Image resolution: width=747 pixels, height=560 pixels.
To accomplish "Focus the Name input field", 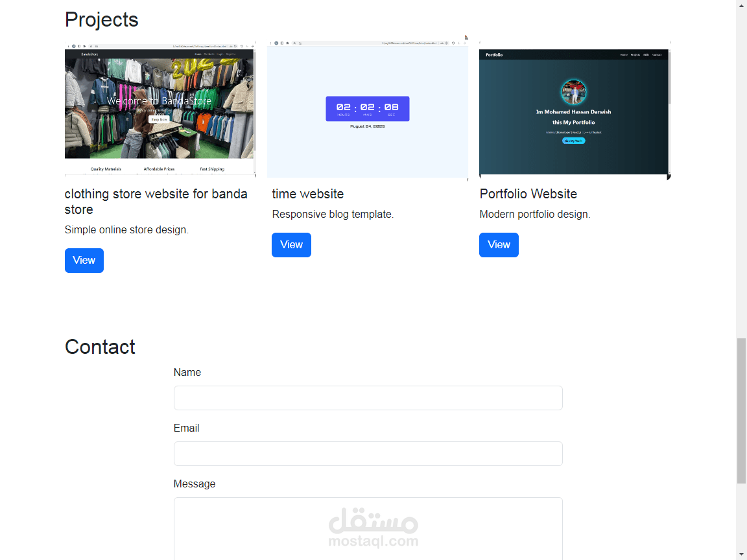I will pyautogui.click(x=368, y=398).
